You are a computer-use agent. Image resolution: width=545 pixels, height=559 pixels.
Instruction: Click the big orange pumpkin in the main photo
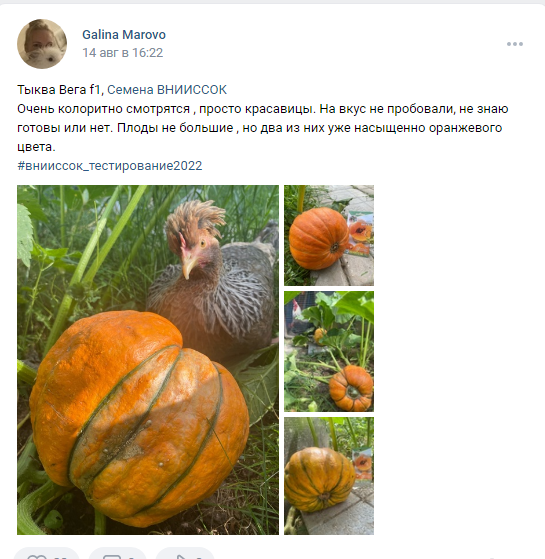pos(139,418)
